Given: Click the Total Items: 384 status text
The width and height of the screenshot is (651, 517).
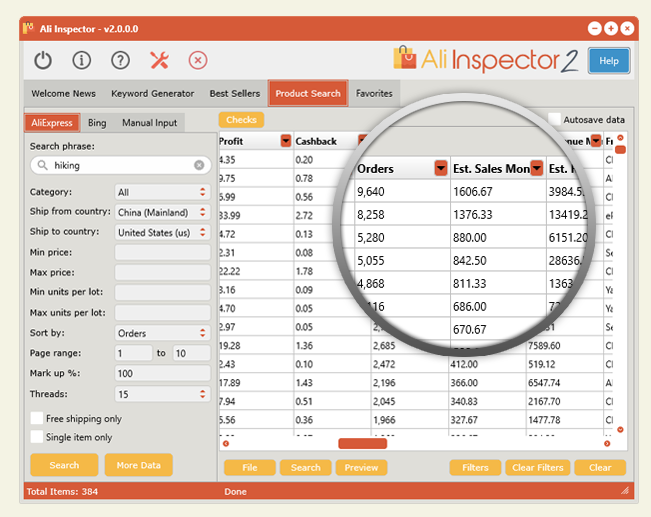Looking at the screenshot, I should [62, 492].
